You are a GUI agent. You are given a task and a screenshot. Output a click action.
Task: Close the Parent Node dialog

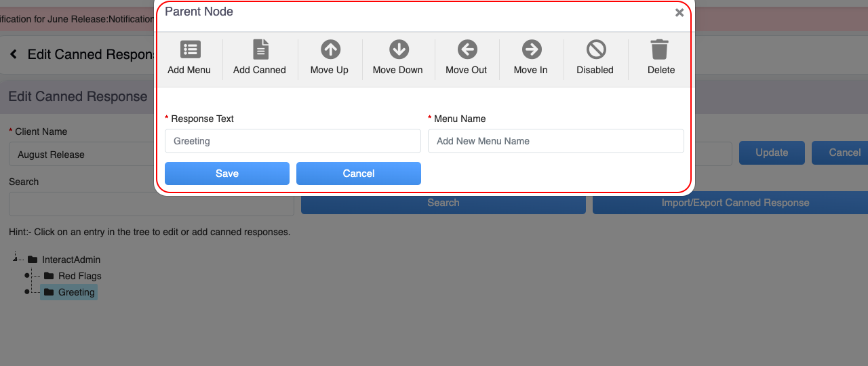tap(679, 13)
